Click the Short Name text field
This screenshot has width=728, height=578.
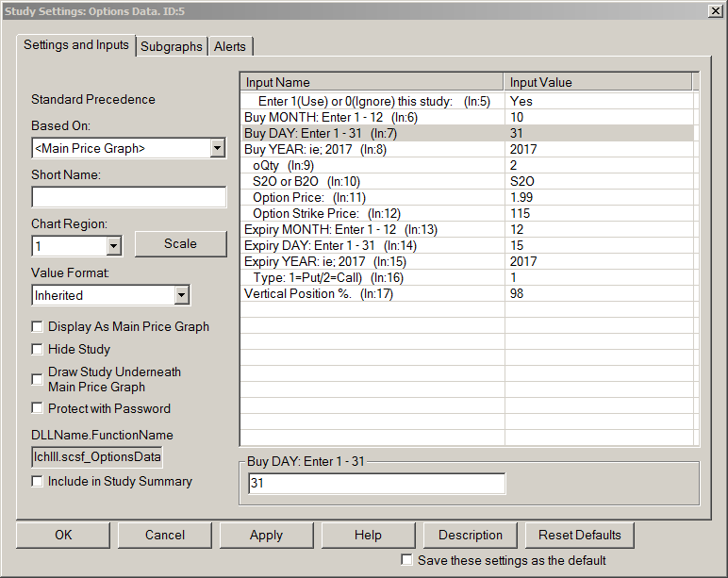(129, 197)
